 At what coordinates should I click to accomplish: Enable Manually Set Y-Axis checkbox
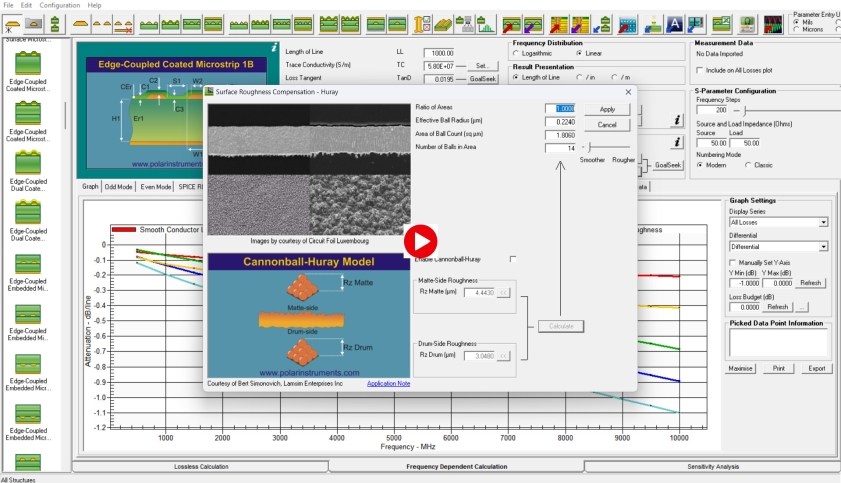(x=733, y=263)
